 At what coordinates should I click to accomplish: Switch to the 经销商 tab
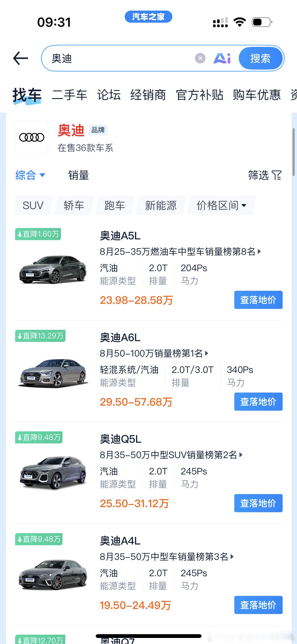point(148,95)
